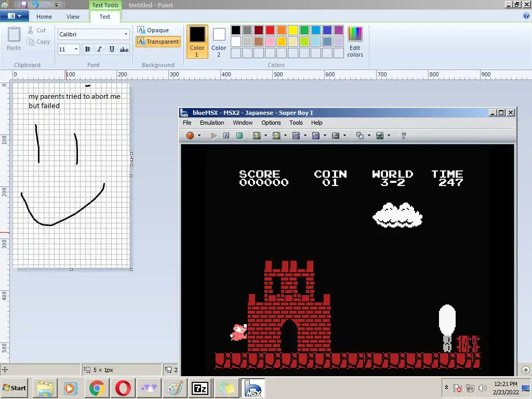
Task: Select the Color 1 foreground button
Action: [x=197, y=42]
